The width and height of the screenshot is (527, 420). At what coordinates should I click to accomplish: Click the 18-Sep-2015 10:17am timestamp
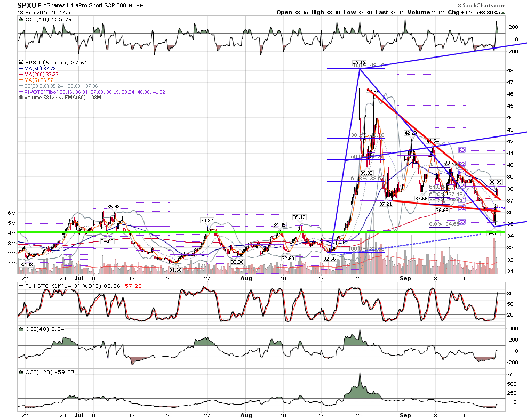[45, 13]
